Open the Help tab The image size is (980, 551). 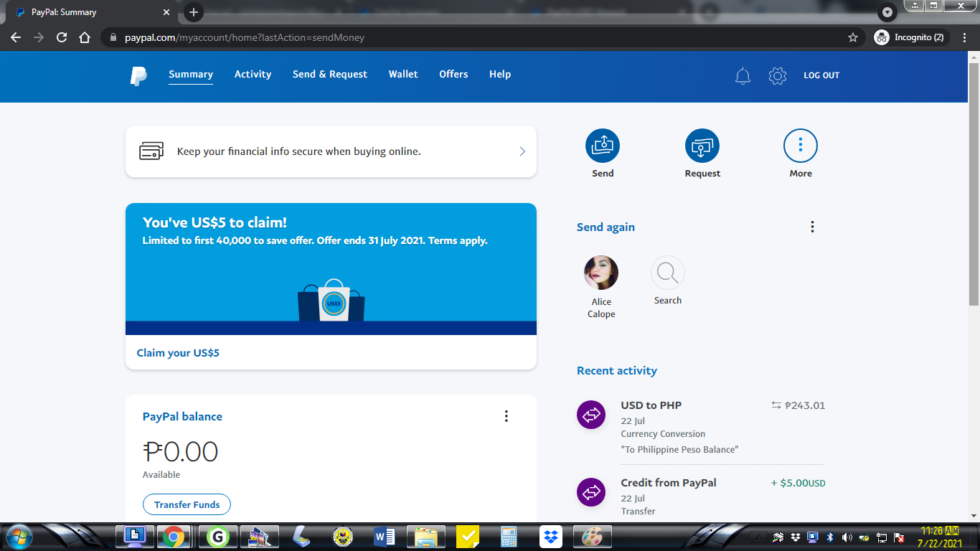pos(500,75)
